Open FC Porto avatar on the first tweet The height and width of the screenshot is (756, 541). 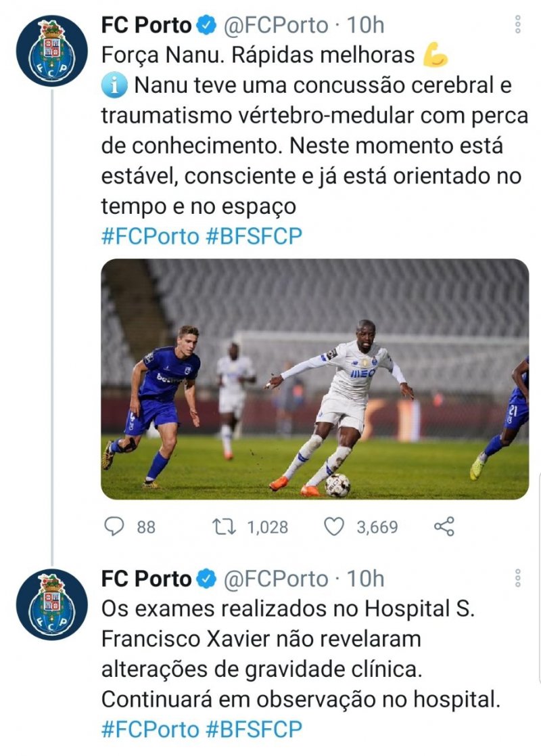[52, 51]
